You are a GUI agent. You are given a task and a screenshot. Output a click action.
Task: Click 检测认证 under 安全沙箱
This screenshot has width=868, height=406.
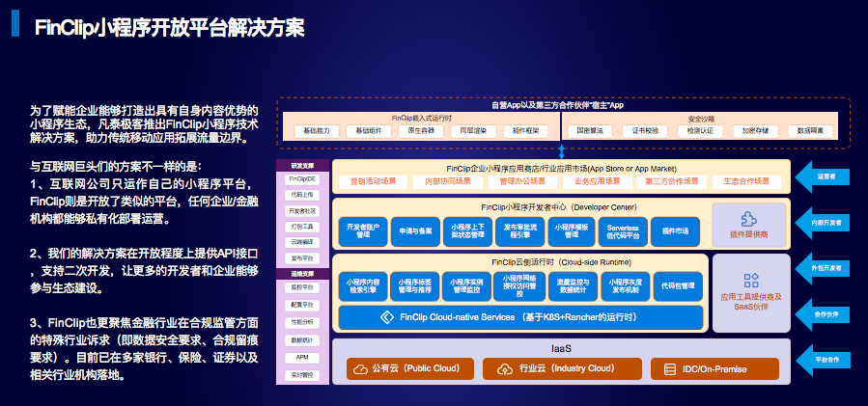click(x=700, y=132)
